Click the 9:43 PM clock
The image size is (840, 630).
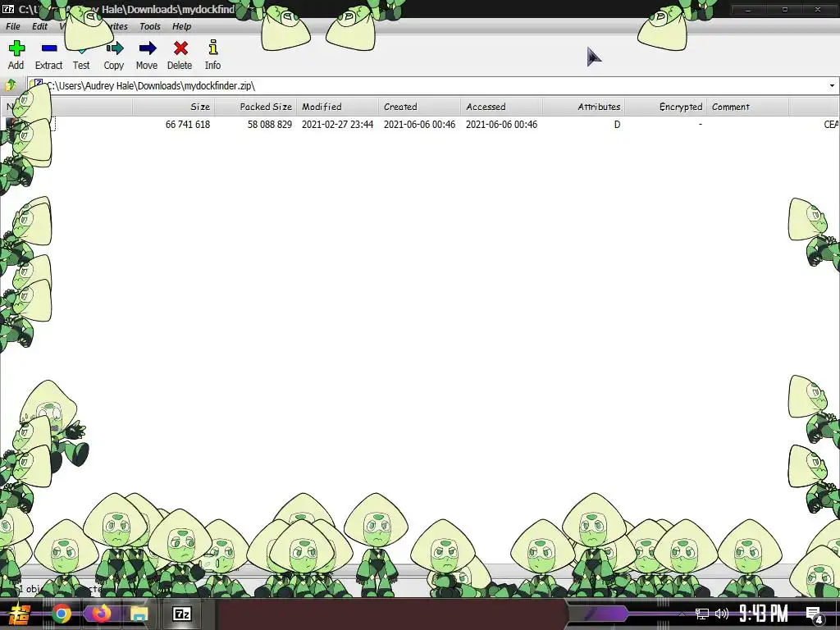point(764,614)
